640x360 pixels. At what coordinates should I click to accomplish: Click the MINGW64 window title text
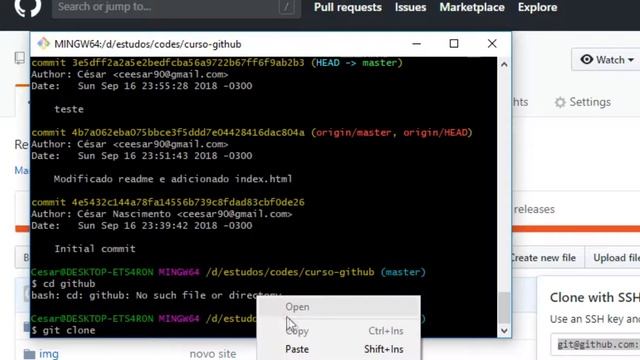point(148,44)
